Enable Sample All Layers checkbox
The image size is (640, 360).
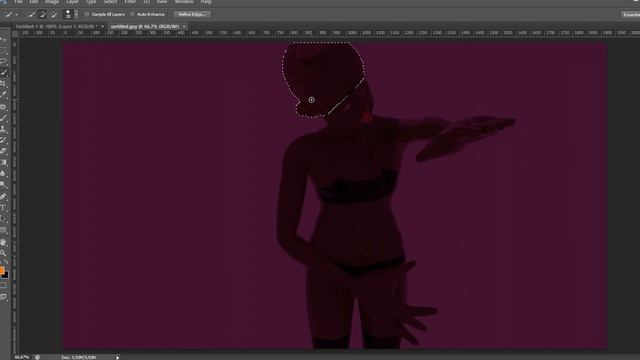pos(87,14)
